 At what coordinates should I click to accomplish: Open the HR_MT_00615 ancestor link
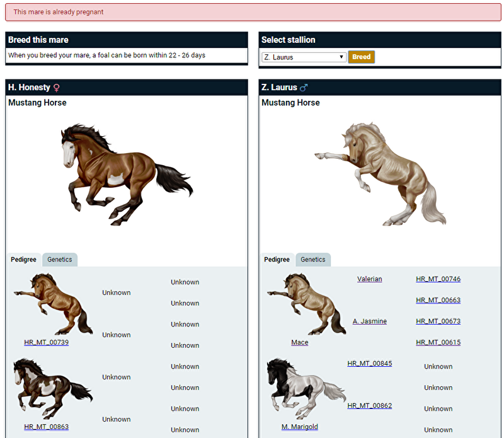click(x=438, y=342)
